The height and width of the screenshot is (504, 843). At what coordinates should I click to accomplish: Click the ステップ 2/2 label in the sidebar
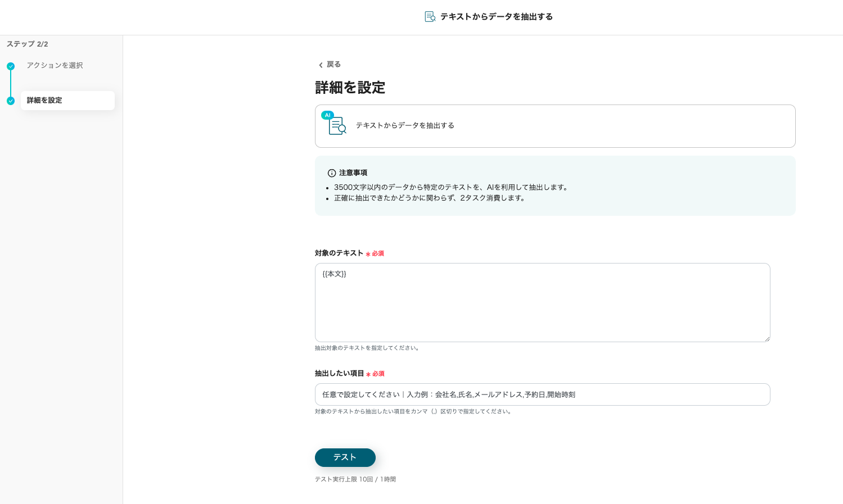tap(27, 44)
